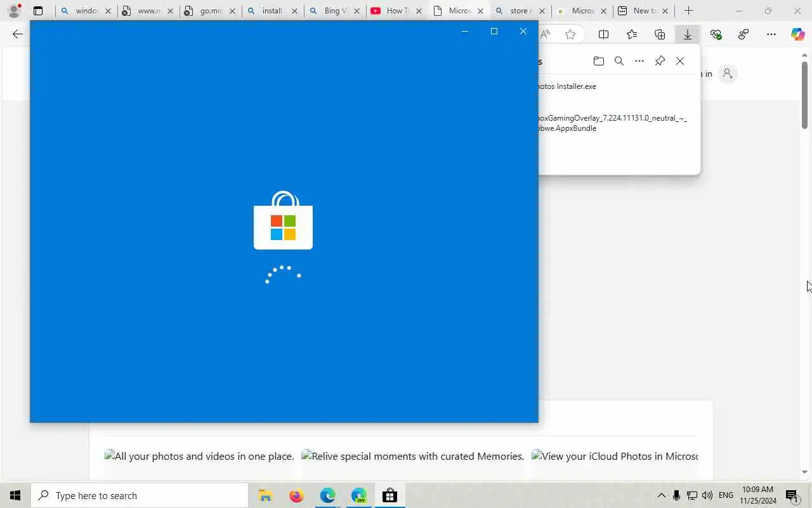Close the 'windo' tab
The width and height of the screenshot is (812, 508).
(108, 11)
